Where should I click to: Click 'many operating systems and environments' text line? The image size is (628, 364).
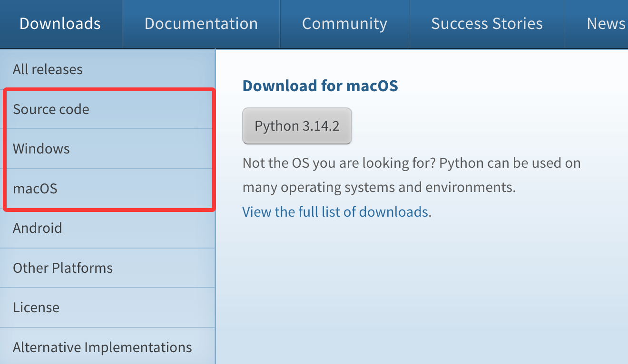click(x=379, y=187)
